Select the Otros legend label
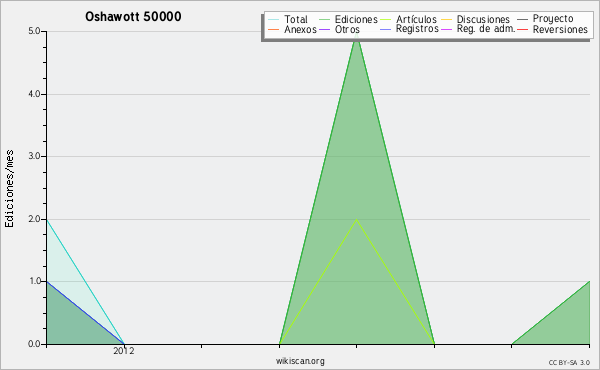 point(347,29)
